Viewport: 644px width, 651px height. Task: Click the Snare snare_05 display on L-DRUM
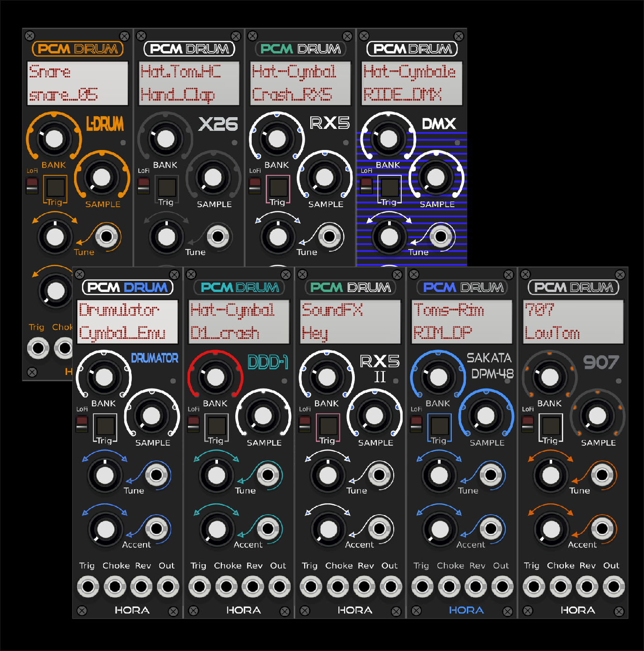(x=78, y=83)
